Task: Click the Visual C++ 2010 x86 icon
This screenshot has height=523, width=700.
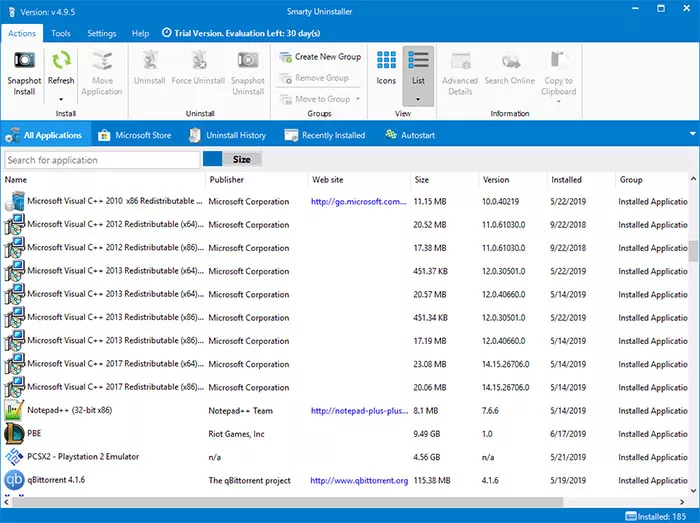Action: 14,201
